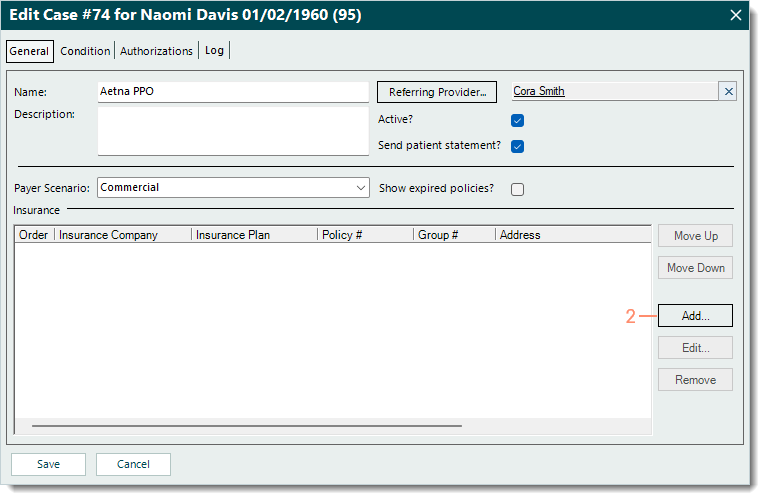Uncheck the Active? checkbox

(x=517, y=120)
